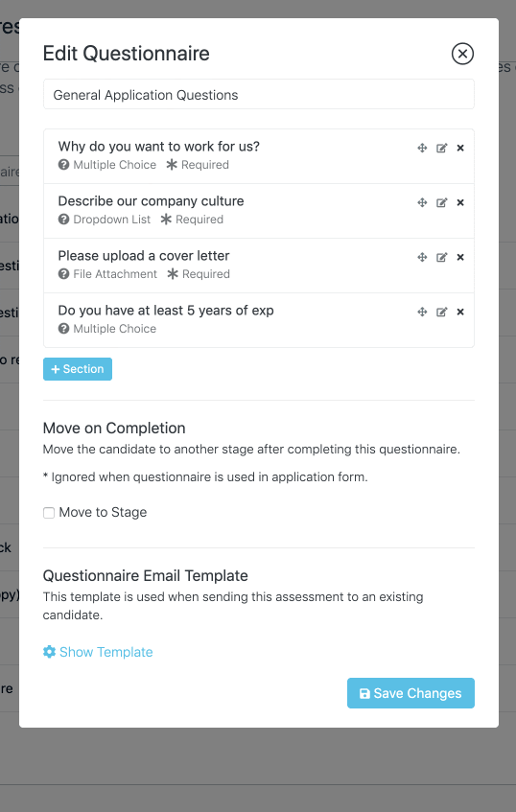Click the gear icon beside Show Template
This screenshot has height=812, width=516.
[49, 652]
